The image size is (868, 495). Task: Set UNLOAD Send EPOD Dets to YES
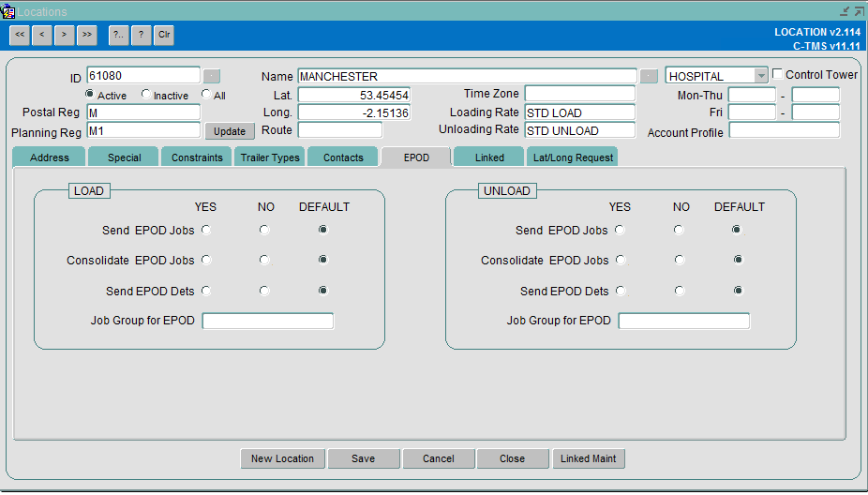tap(621, 291)
